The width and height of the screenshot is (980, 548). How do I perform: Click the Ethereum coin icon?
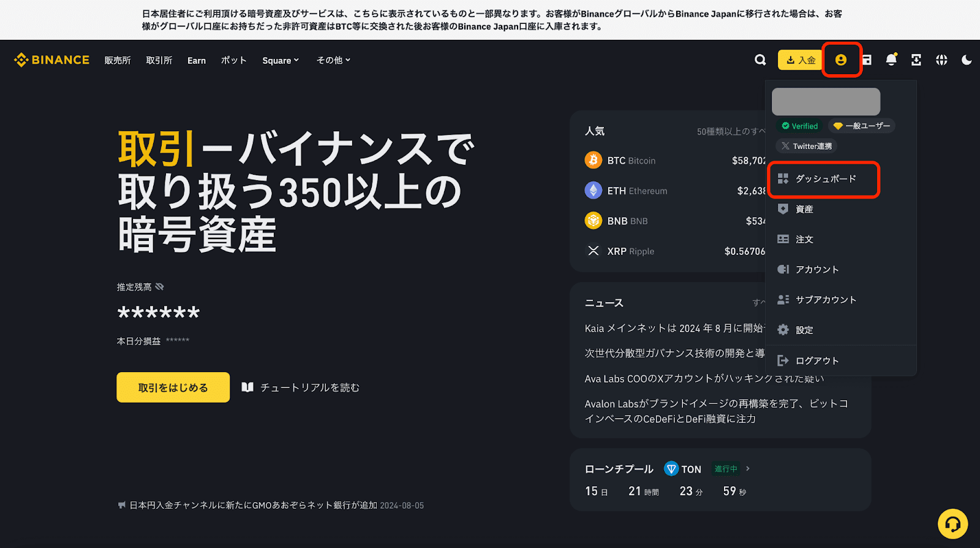593,191
